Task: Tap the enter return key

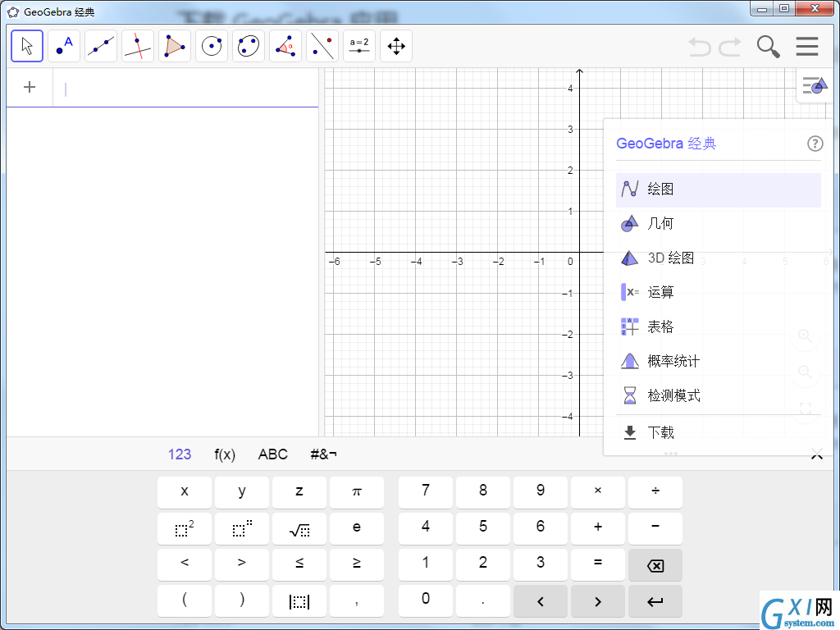Action: pyautogui.click(x=655, y=600)
